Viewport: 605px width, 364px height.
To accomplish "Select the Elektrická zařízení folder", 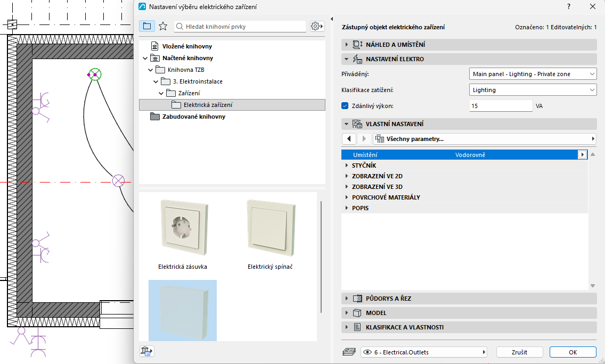I will [232, 105].
